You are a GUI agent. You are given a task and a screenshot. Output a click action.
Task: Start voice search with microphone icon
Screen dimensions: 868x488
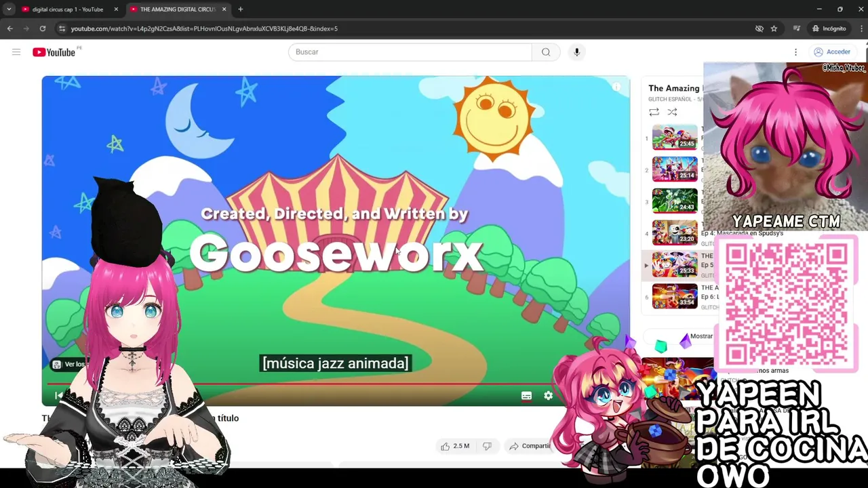[x=576, y=52]
